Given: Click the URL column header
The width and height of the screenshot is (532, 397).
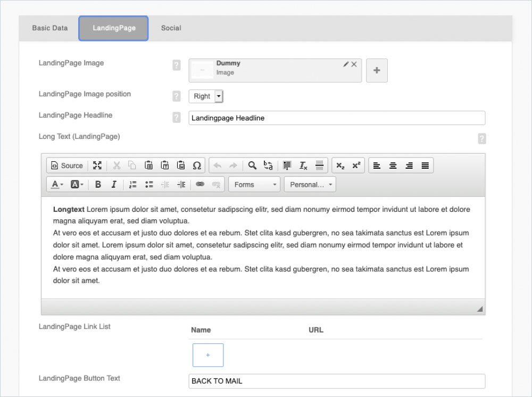Looking at the screenshot, I should 316,330.
